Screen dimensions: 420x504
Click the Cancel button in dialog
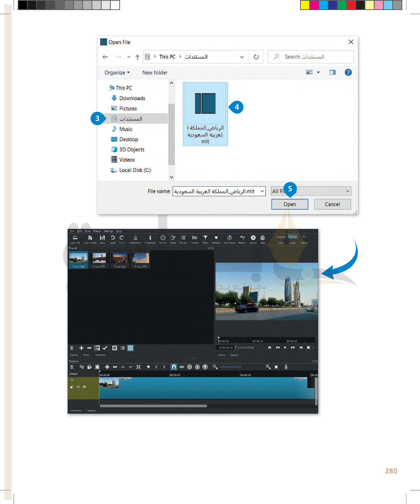coord(332,204)
